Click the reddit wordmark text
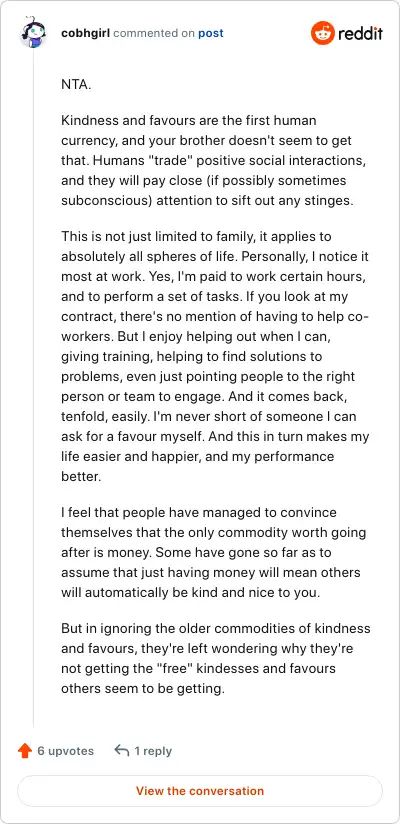 [361, 34]
